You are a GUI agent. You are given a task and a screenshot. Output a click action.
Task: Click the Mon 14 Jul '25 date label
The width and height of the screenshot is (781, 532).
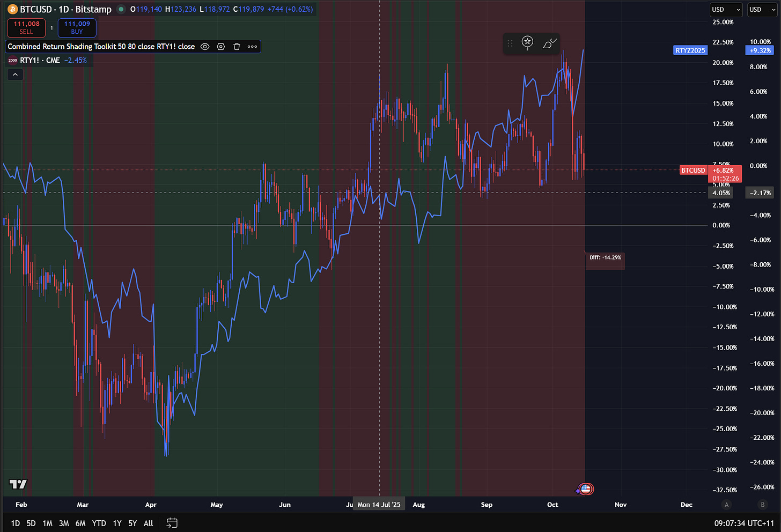tap(379, 505)
